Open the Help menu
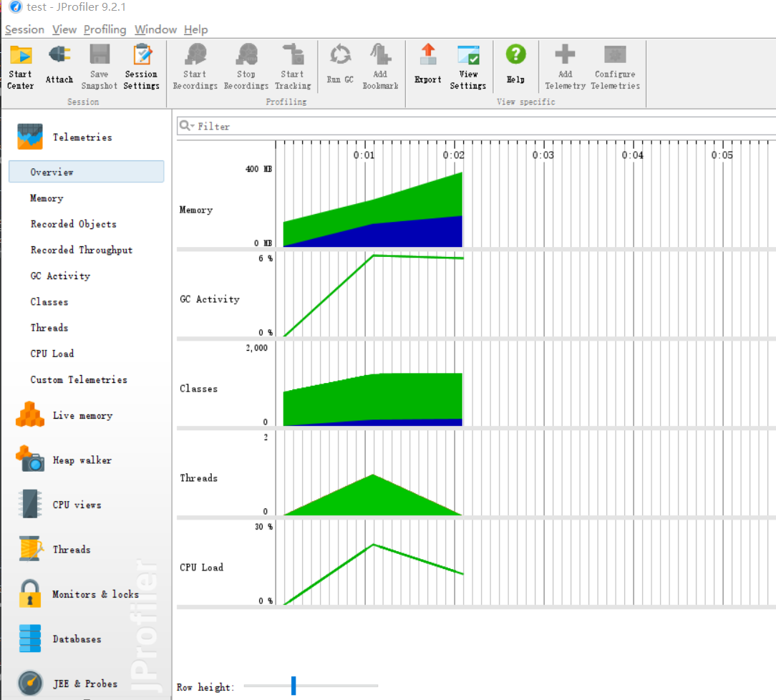 (x=196, y=29)
